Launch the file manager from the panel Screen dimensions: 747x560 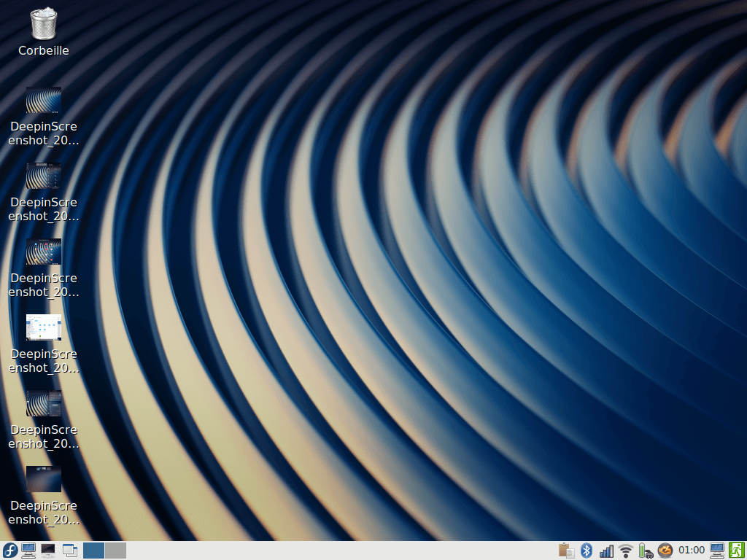[28, 551]
